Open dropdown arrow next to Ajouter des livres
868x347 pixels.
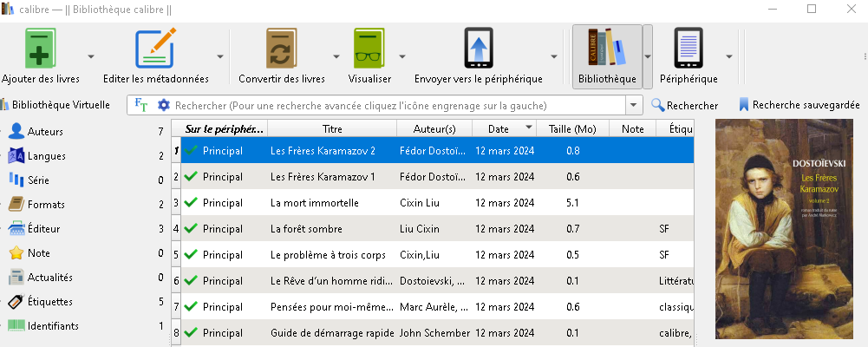[91, 56]
